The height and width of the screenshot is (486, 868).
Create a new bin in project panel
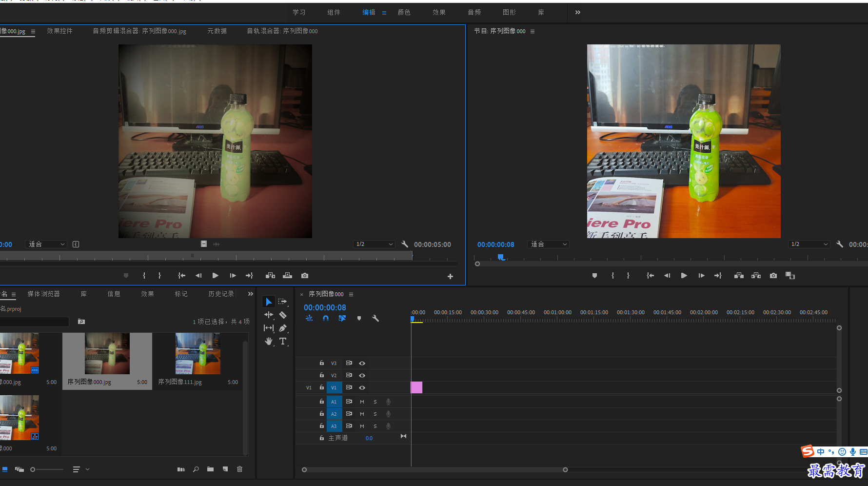(210, 469)
